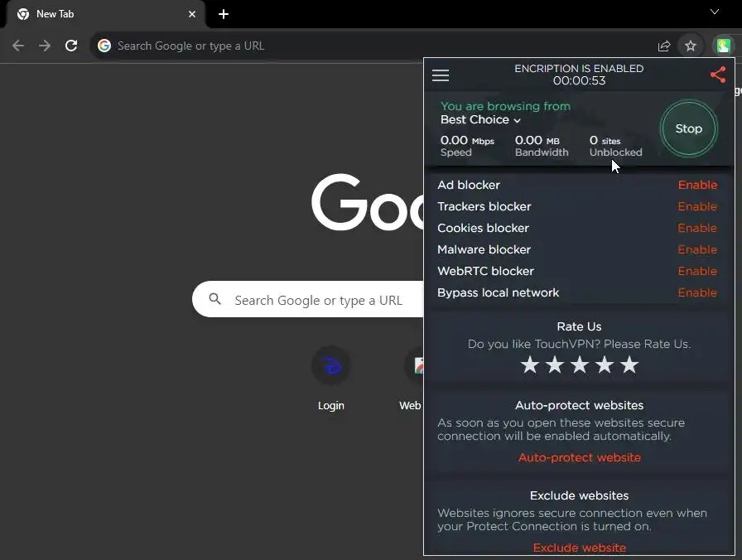Bookmark this tab with the star icon
742x560 pixels.
click(691, 46)
